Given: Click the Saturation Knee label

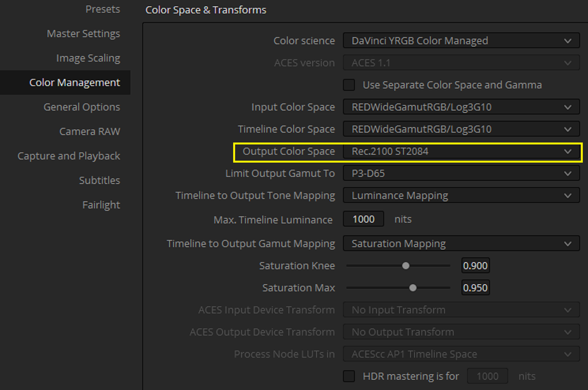Looking at the screenshot, I should coord(297,266).
